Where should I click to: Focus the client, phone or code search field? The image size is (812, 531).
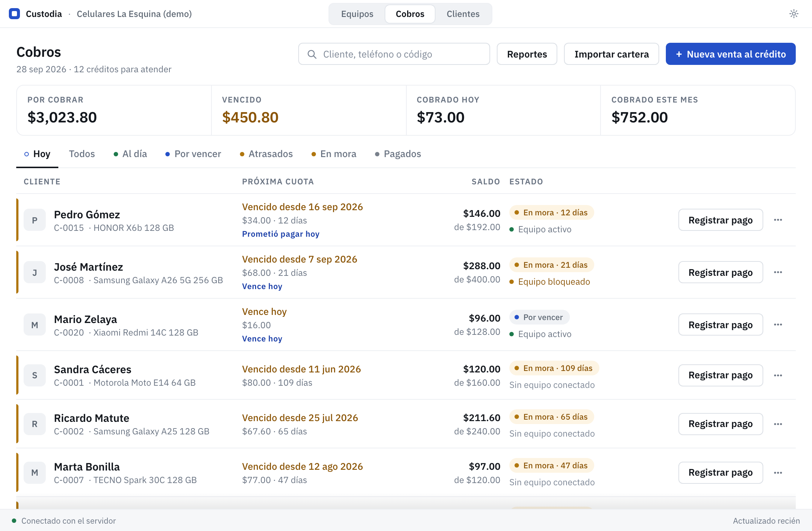click(394, 54)
